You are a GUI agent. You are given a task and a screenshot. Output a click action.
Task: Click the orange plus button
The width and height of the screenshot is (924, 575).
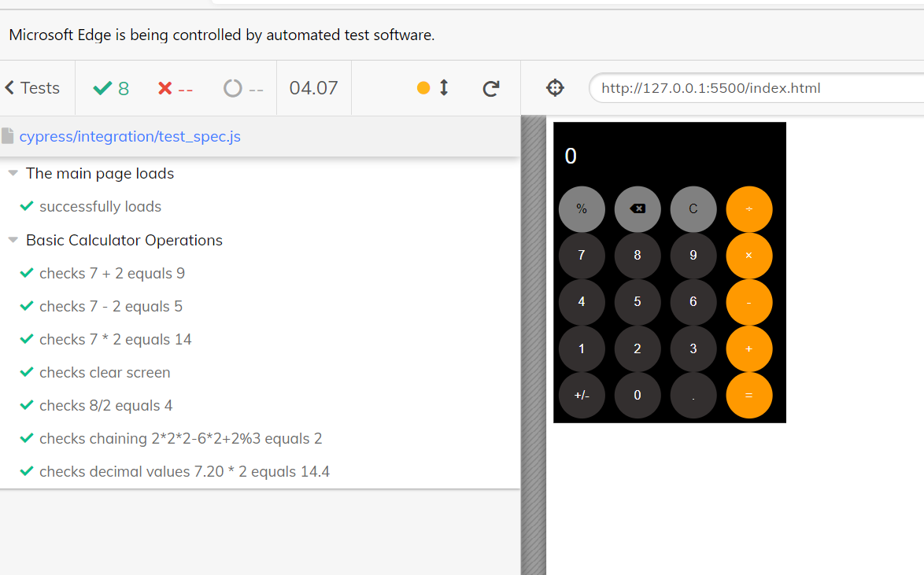pyautogui.click(x=749, y=348)
